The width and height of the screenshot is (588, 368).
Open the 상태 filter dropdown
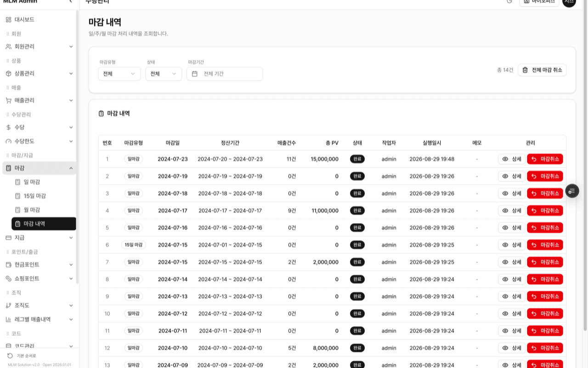coord(164,74)
